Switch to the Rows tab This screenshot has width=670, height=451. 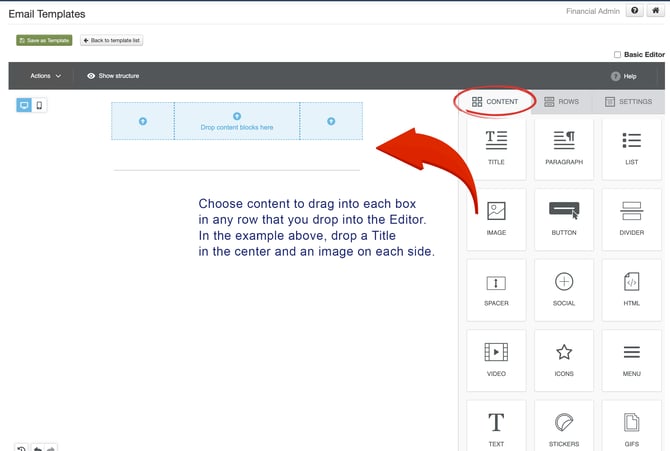point(561,102)
